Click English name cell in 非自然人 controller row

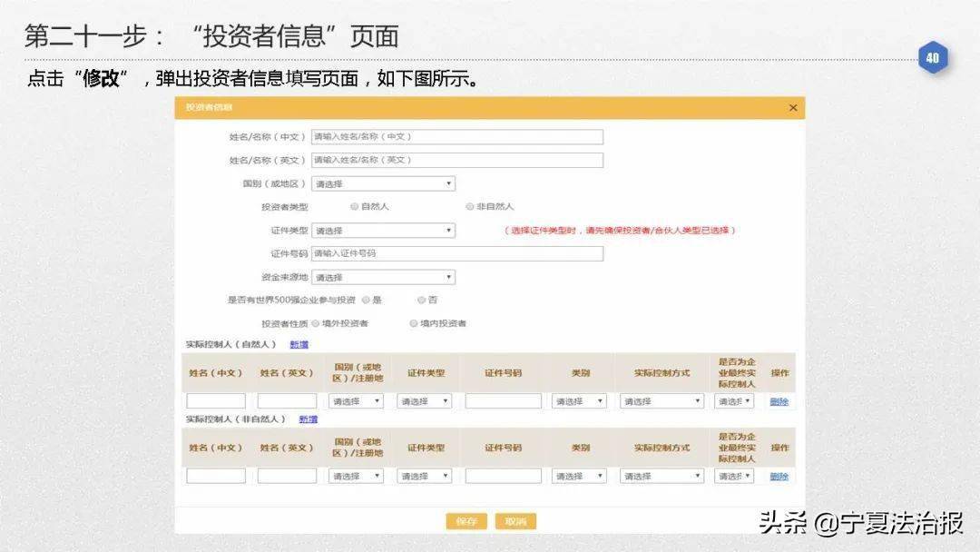pyautogui.click(x=287, y=477)
